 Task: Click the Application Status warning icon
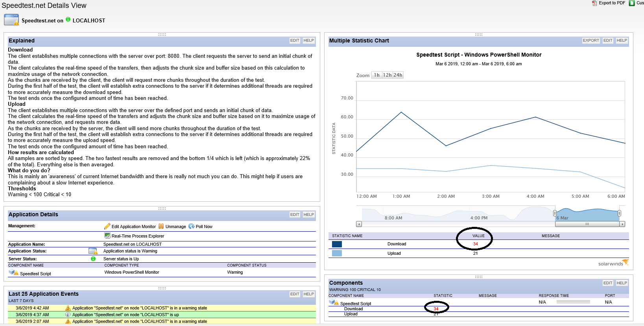pyautogui.click(x=93, y=251)
